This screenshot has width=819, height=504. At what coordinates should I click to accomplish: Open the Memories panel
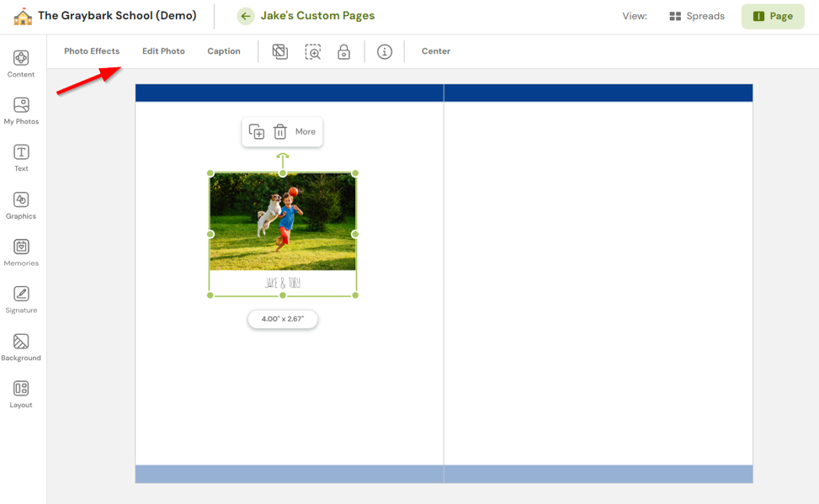tap(21, 250)
